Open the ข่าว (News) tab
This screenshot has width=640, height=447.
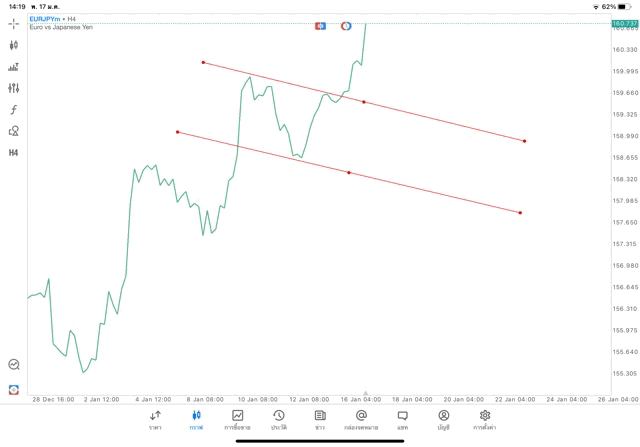pyautogui.click(x=320, y=420)
